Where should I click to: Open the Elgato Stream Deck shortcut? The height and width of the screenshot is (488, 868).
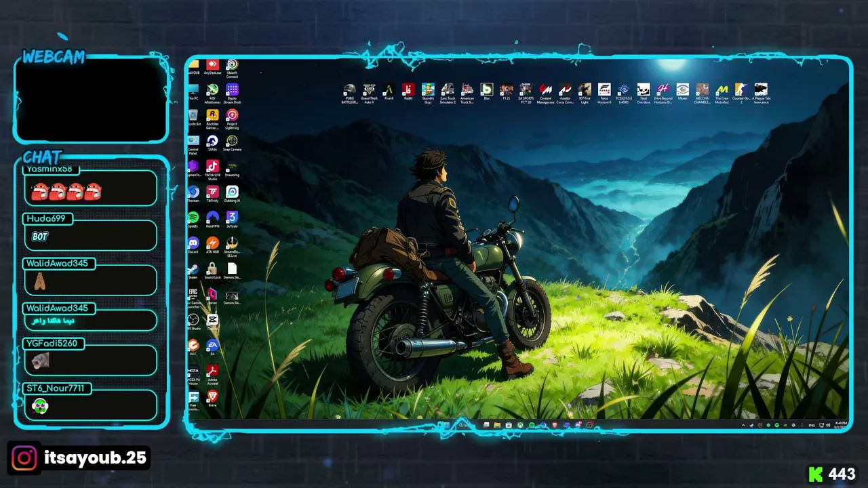(x=232, y=94)
